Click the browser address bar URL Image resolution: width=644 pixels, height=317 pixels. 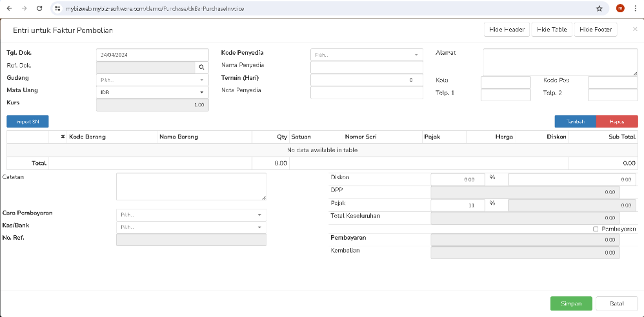156,8
